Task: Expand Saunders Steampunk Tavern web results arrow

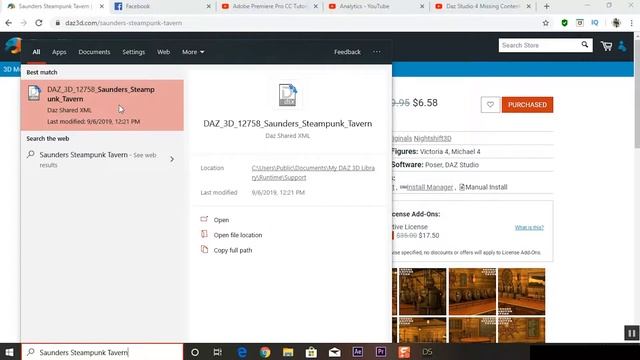Action: (x=172, y=159)
